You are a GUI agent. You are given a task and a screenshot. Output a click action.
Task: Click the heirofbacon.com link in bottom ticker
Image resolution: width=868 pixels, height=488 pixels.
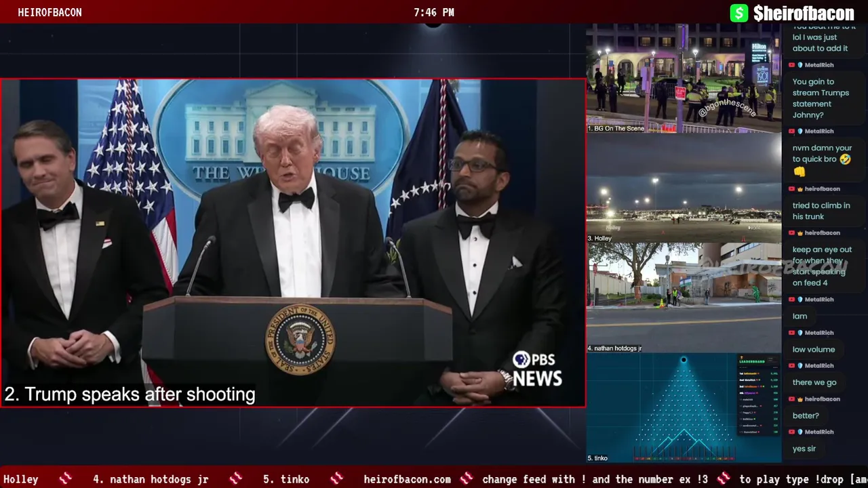(x=407, y=479)
